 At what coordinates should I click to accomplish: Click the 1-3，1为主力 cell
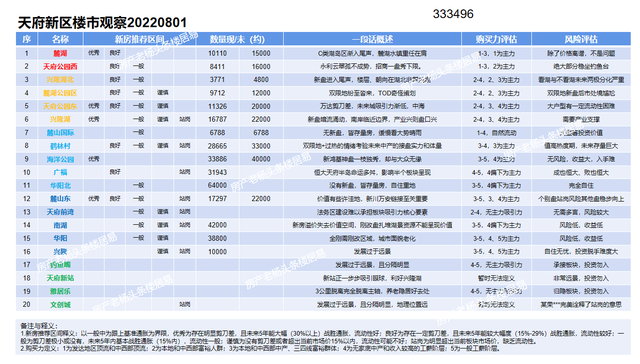[x=496, y=53]
